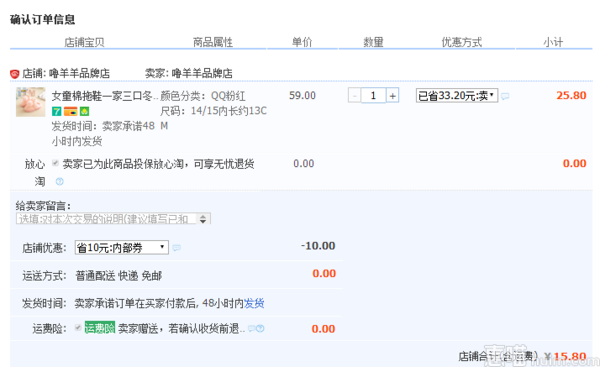Screen dimensions: 600x367
Task: Open the slipper product thumbnail image
Action: pos(31,102)
